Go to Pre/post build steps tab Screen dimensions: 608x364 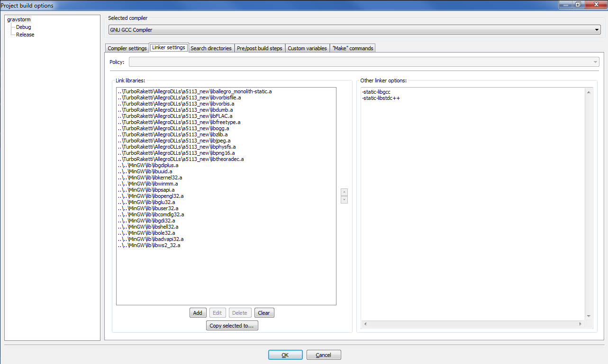[x=259, y=48]
